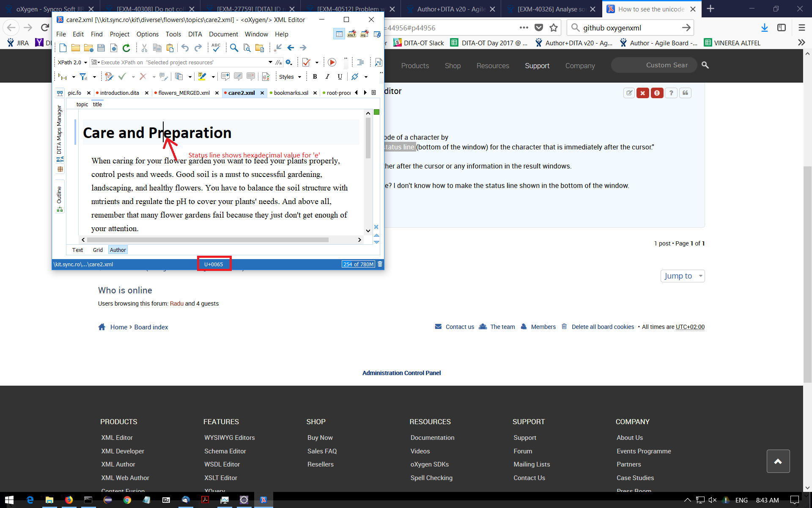Image resolution: width=812 pixels, height=508 pixels.
Task: Click the red Apply Transformation play icon
Action: (x=332, y=62)
